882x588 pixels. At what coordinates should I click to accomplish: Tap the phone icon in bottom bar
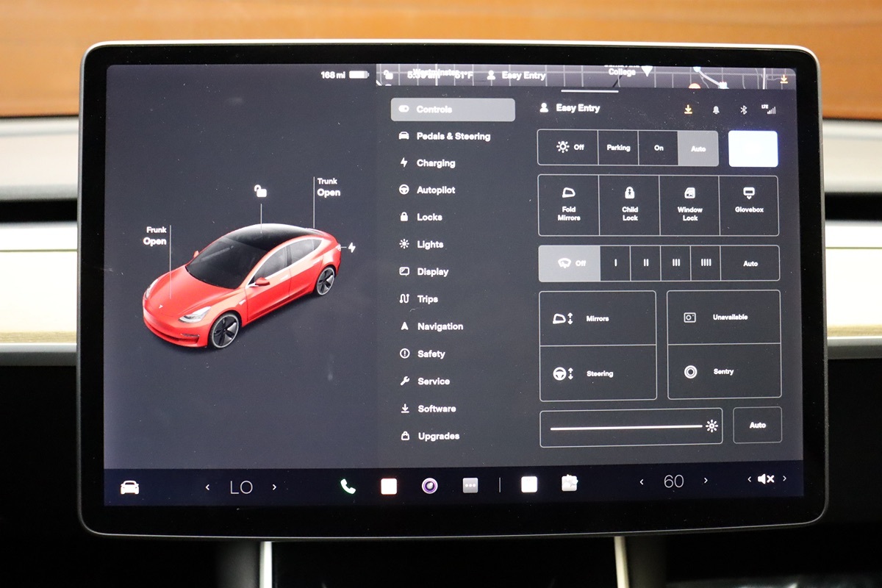click(348, 486)
